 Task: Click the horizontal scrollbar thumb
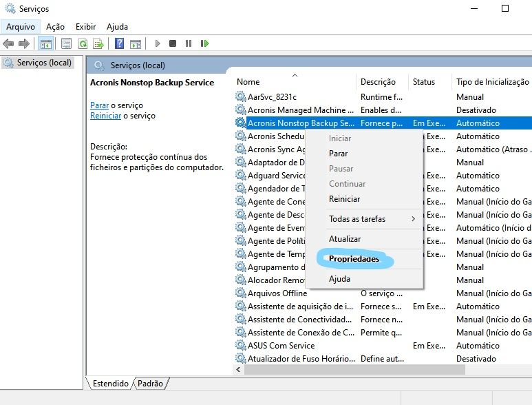click(354, 370)
